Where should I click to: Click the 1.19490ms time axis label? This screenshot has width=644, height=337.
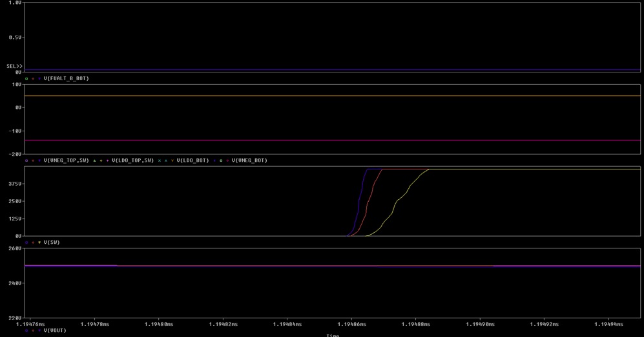click(480, 324)
